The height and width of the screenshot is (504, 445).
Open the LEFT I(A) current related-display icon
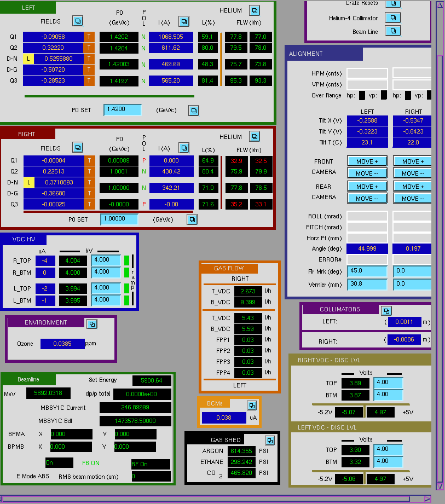pyautogui.click(x=184, y=21)
